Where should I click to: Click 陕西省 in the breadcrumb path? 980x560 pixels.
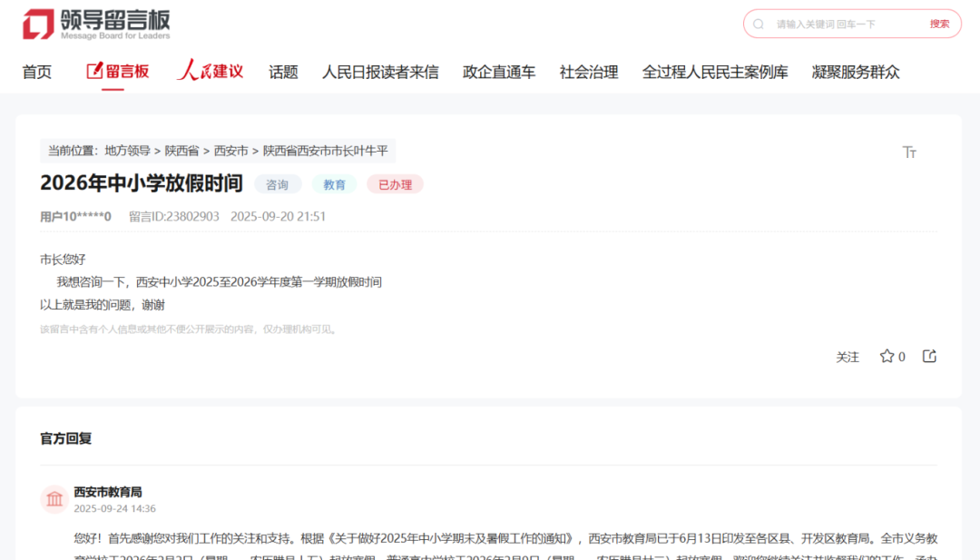point(181,151)
